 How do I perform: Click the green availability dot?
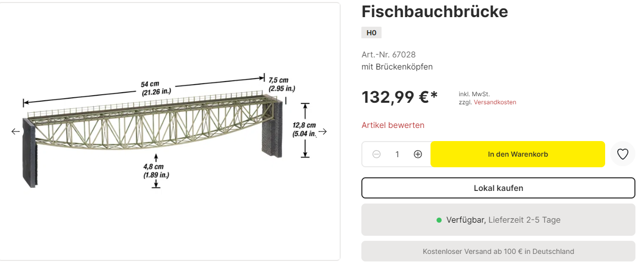click(439, 220)
